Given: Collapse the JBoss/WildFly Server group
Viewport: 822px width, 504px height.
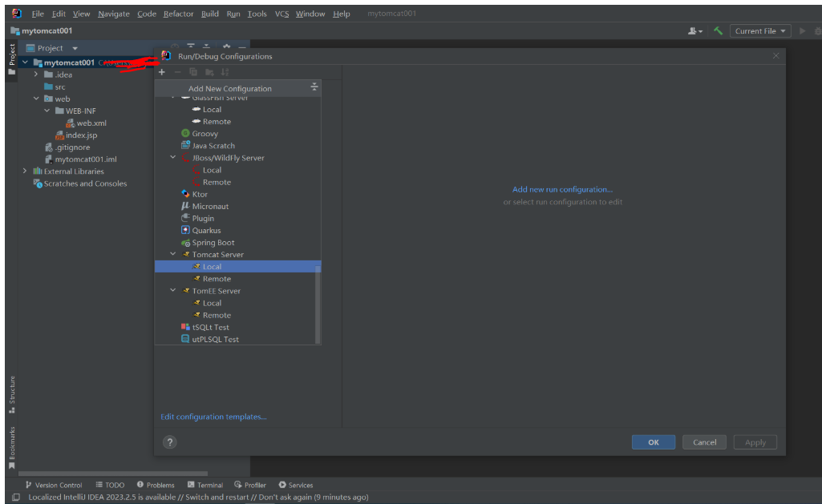Looking at the screenshot, I should tap(173, 157).
